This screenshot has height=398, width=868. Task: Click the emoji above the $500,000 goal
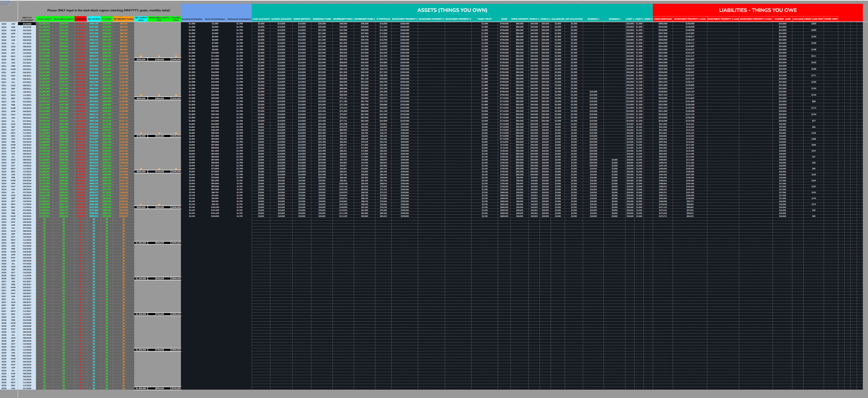141,56
